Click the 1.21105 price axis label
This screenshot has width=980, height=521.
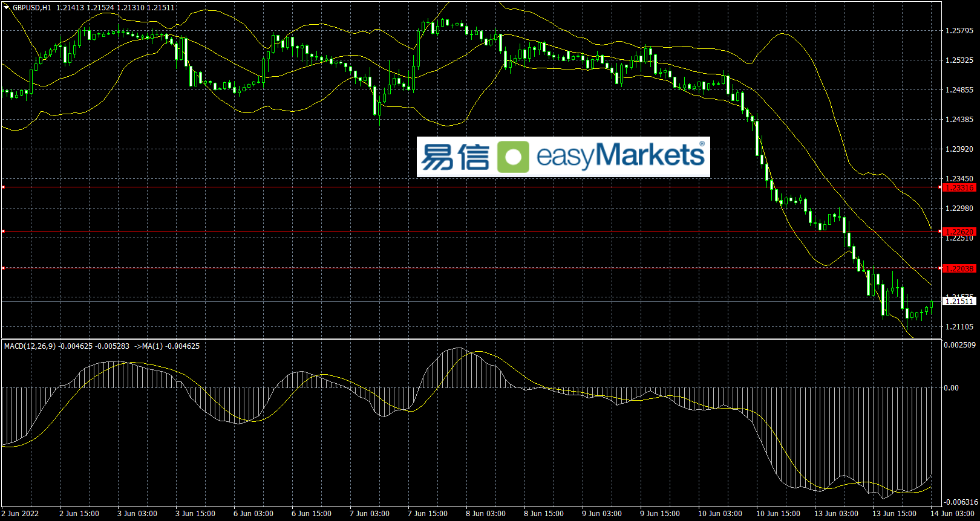(x=959, y=327)
